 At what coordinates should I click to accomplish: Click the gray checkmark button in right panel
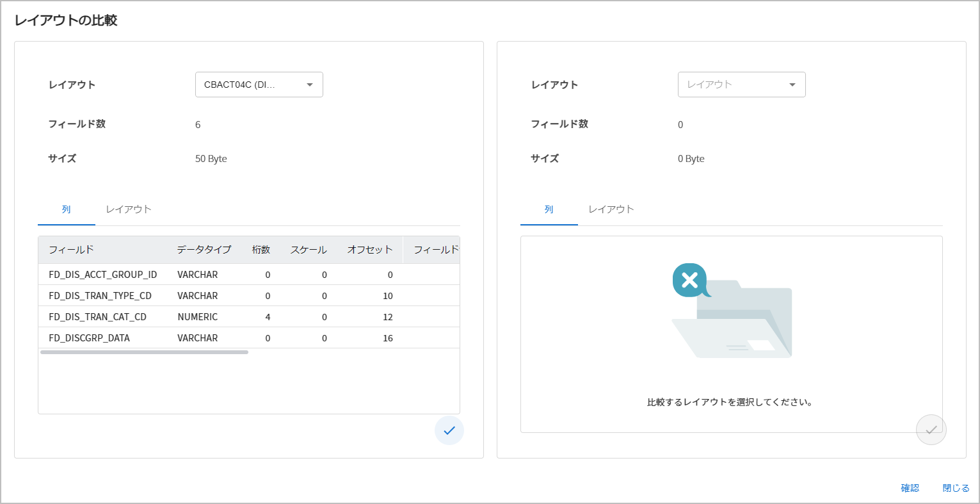[x=931, y=430]
